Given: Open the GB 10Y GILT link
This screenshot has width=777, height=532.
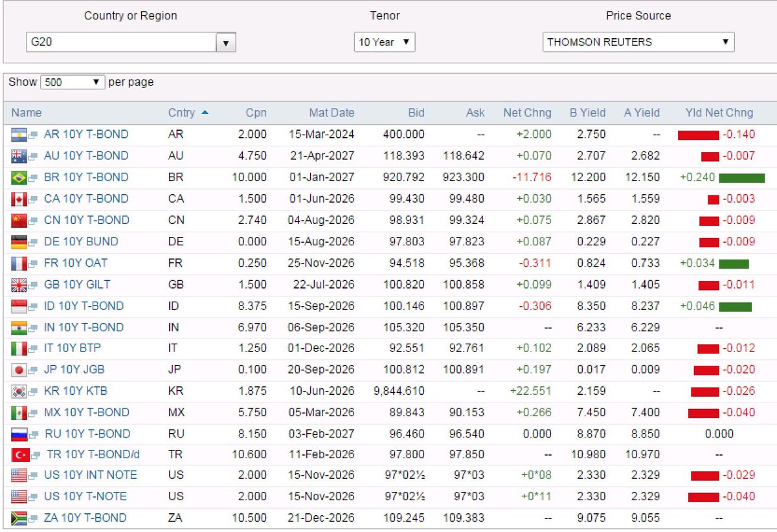Looking at the screenshot, I should click(x=77, y=285).
